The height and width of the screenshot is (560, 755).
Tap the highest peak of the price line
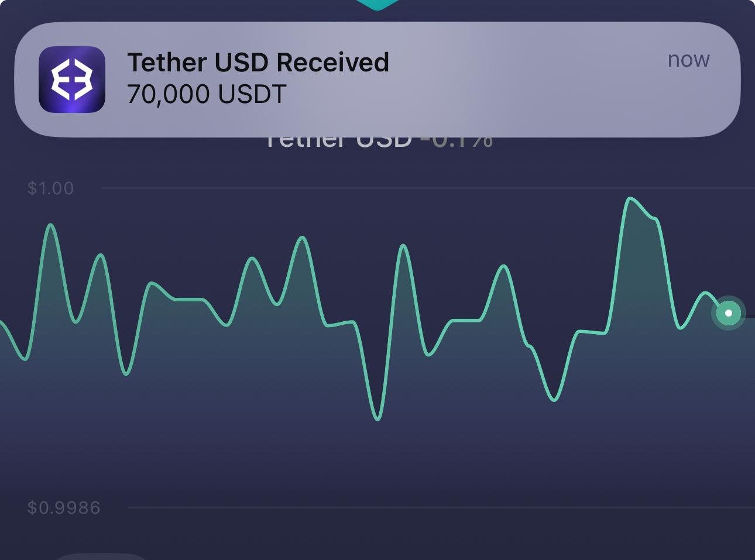pos(630,199)
